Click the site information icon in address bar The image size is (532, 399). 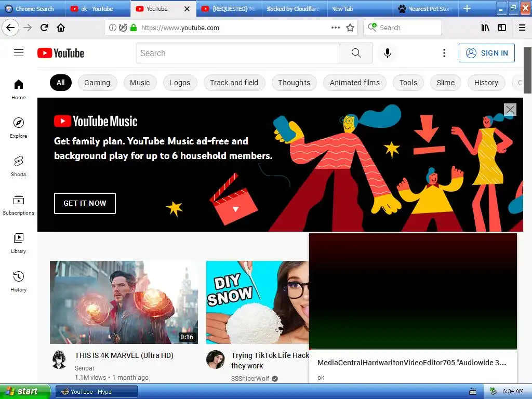pos(112,28)
